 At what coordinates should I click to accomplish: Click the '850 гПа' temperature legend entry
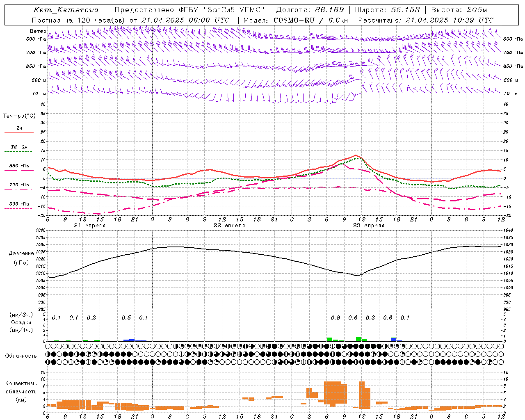click(x=19, y=166)
